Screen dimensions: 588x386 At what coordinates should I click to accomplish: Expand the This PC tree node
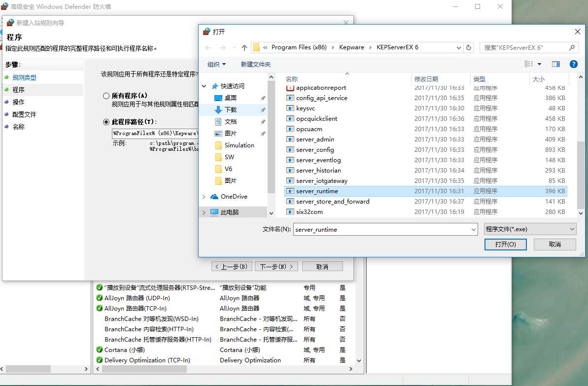pos(204,212)
